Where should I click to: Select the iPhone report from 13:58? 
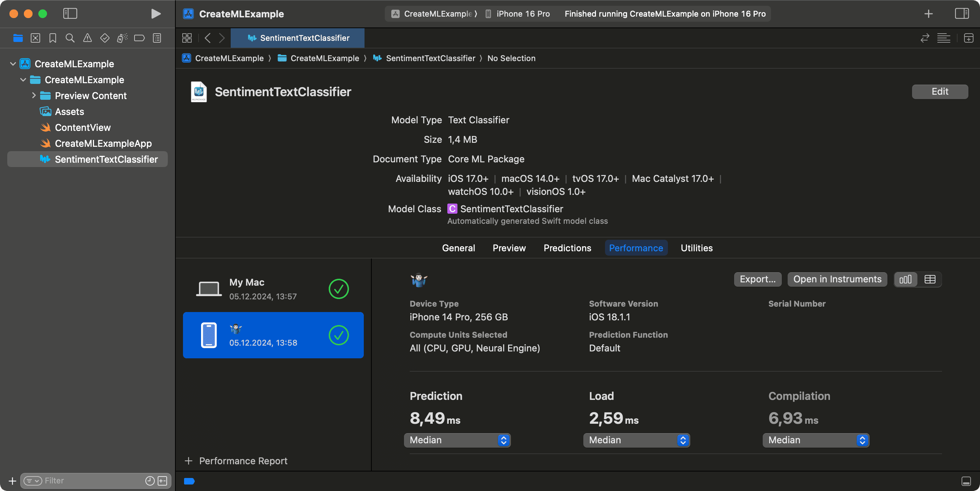273,335
